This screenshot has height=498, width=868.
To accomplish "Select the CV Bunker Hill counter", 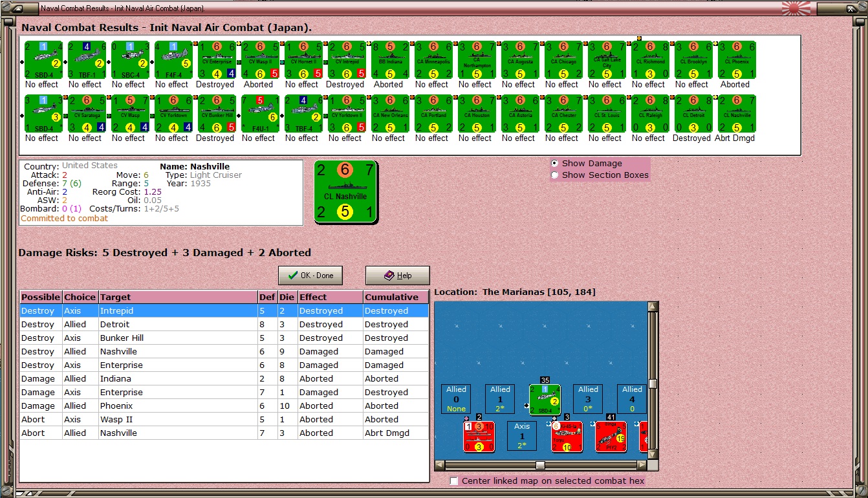I will (216, 114).
